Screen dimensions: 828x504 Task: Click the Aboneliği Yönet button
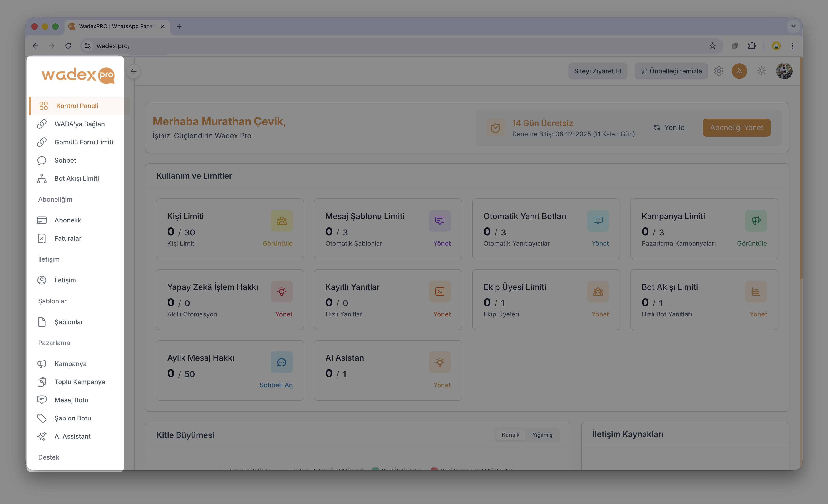click(x=736, y=128)
